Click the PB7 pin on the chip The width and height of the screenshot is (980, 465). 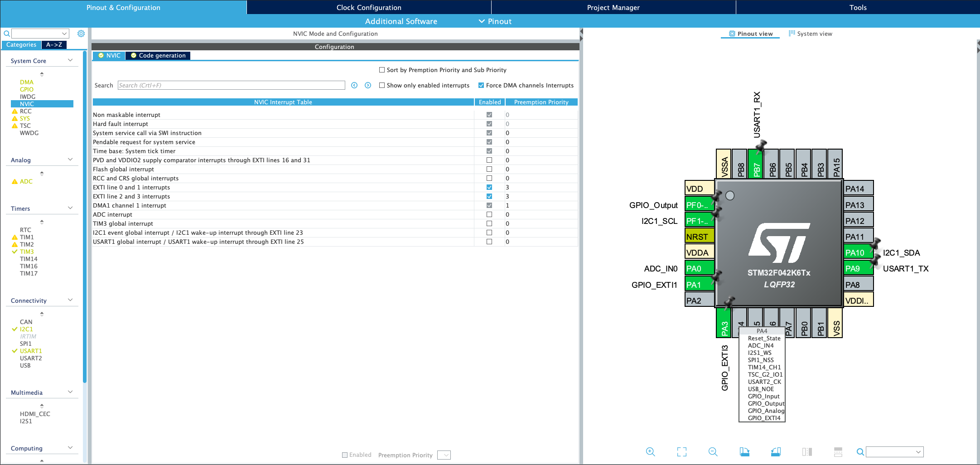coord(756,164)
